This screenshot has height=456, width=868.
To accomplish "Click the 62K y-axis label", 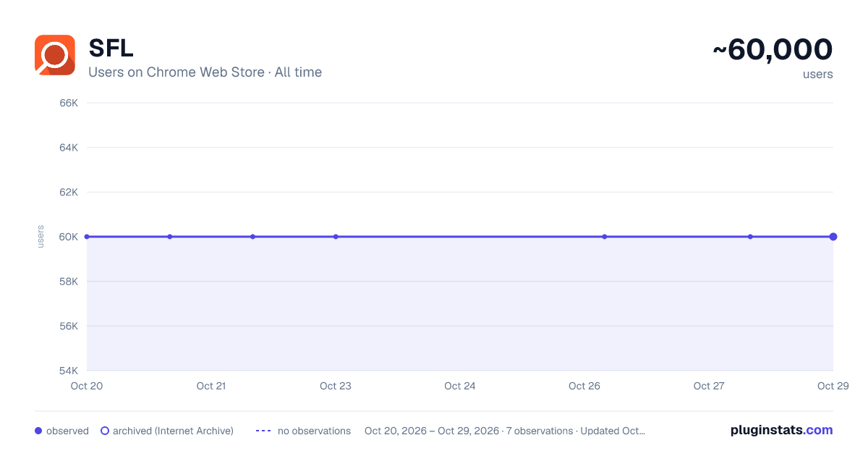I will 69,192.
